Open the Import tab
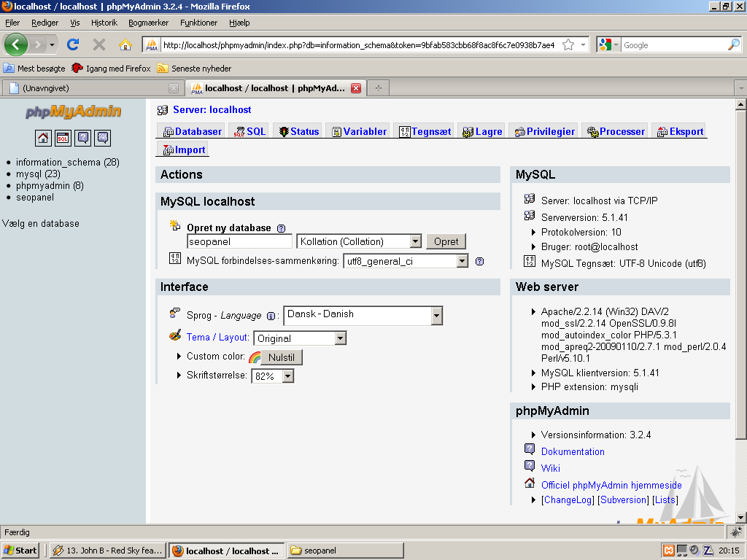Viewport: 747px width, 560px height. coord(183,149)
